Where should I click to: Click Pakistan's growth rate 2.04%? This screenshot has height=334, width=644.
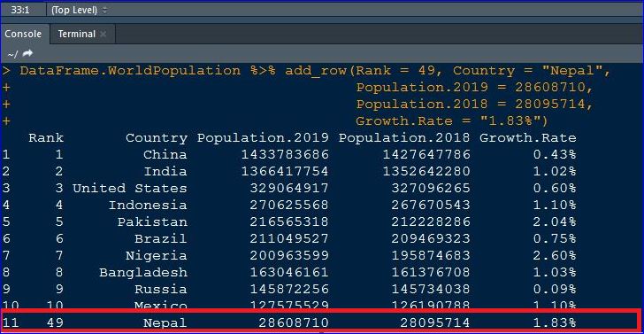coord(554,221)
